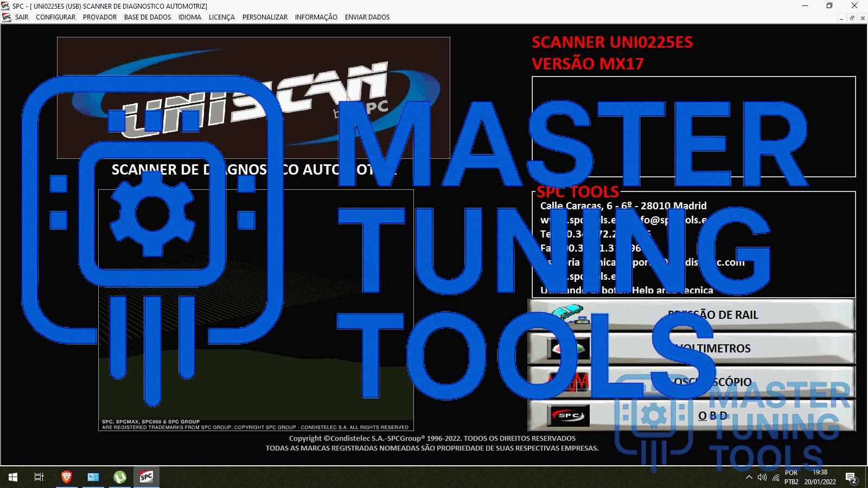Open the notification center

(851, 478)
